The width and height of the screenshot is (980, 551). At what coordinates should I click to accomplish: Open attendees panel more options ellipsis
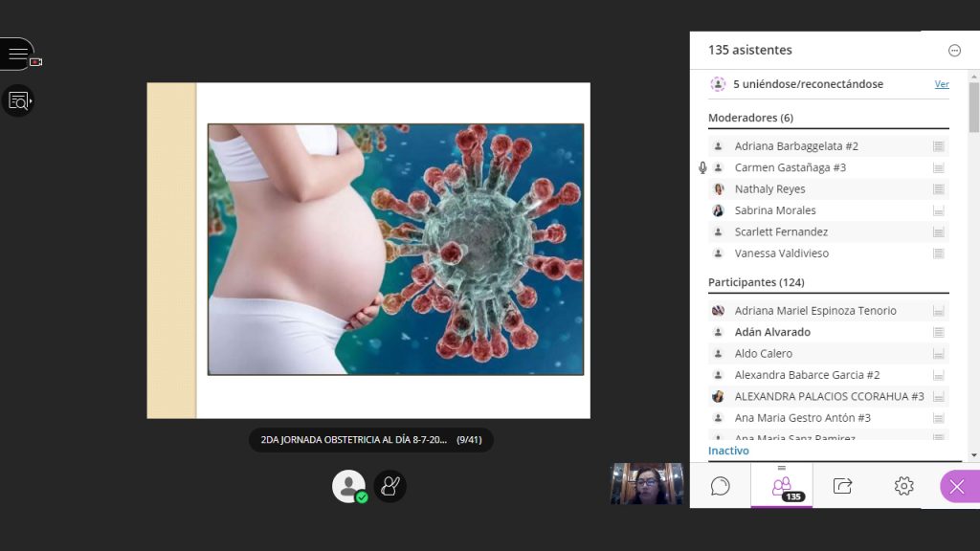click(954, 51)
